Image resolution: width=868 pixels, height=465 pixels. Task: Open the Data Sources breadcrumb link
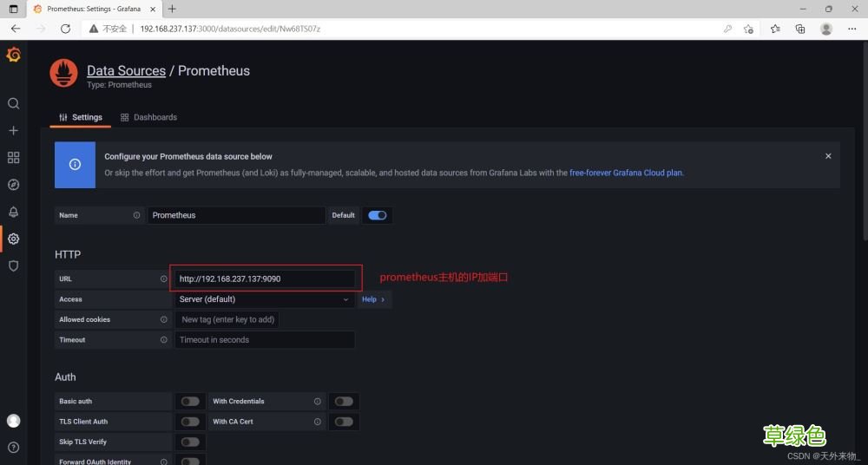click(x=126, y=71)
